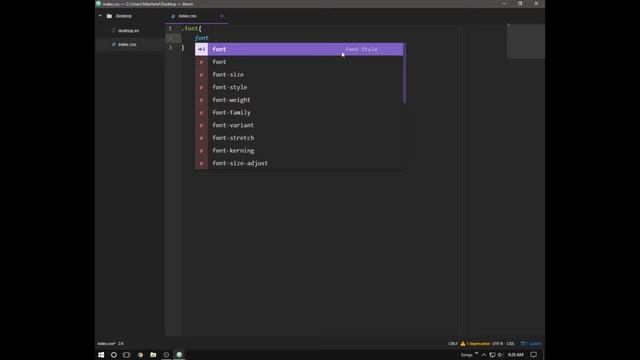Click the Atom logo in title bar
640x360 pixels.
[x=98, y=4]
